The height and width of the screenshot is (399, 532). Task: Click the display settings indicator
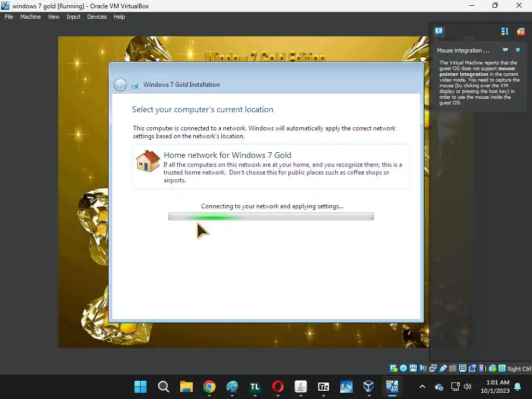click(x=462, y=368)
